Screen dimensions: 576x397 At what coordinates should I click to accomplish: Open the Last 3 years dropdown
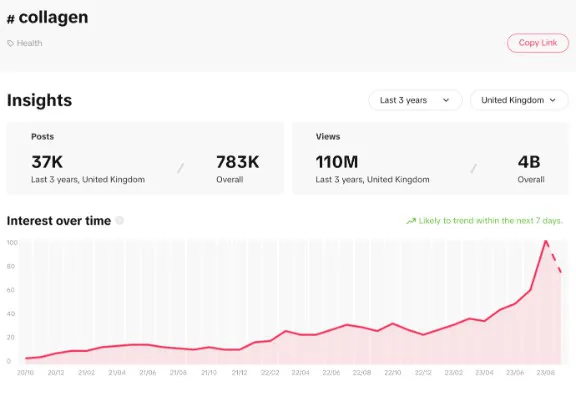pos(415,100)
